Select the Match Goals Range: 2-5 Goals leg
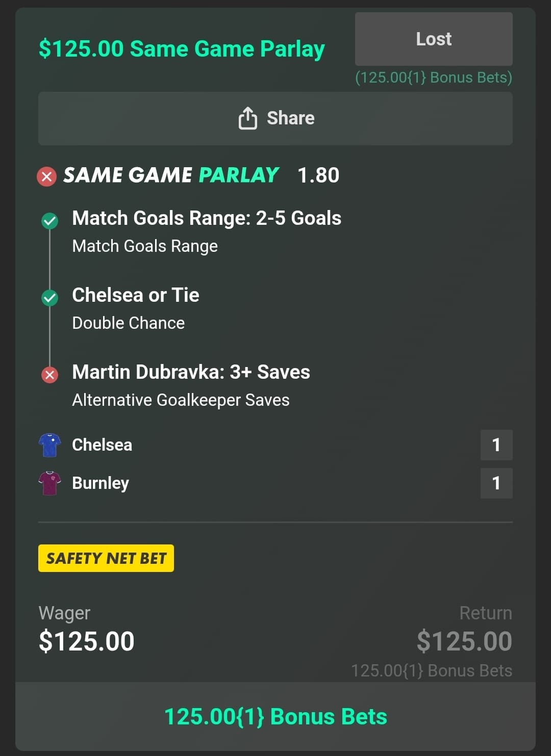Image resolution: width=551 pixels, height=756 pixels. point(207,218)
